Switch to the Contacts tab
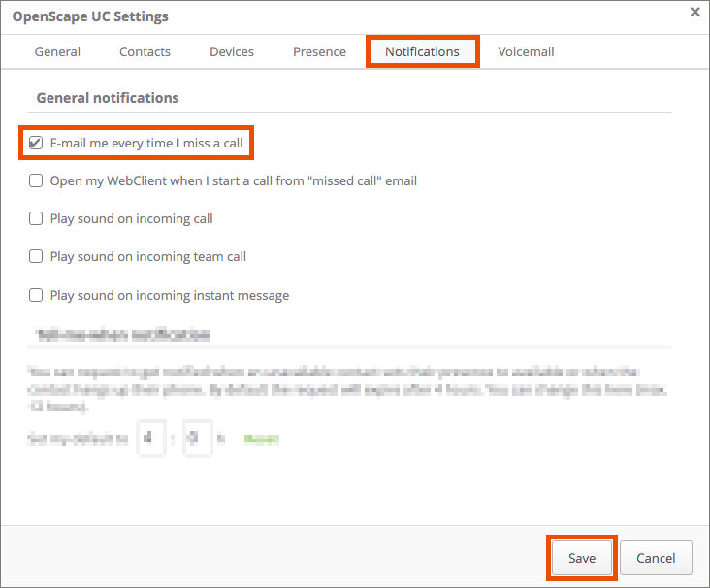 click(x=145, y=51)
